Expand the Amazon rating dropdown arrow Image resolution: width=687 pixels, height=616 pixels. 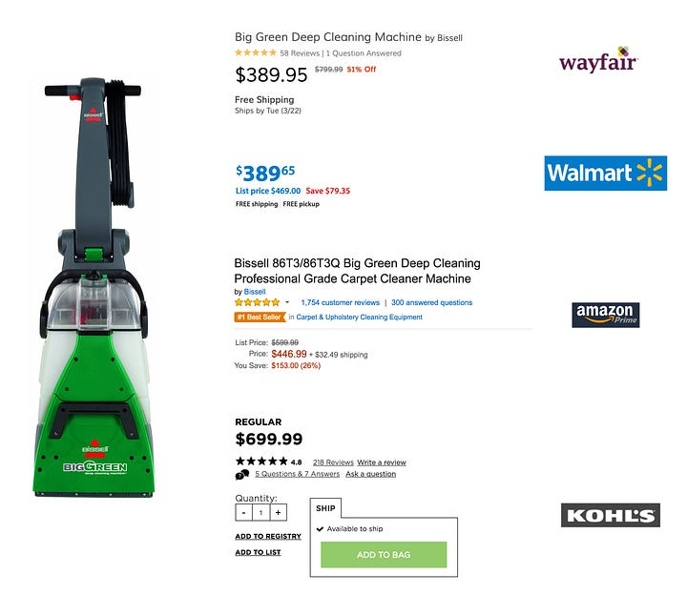pyautogui.click(x=287, y=302)
